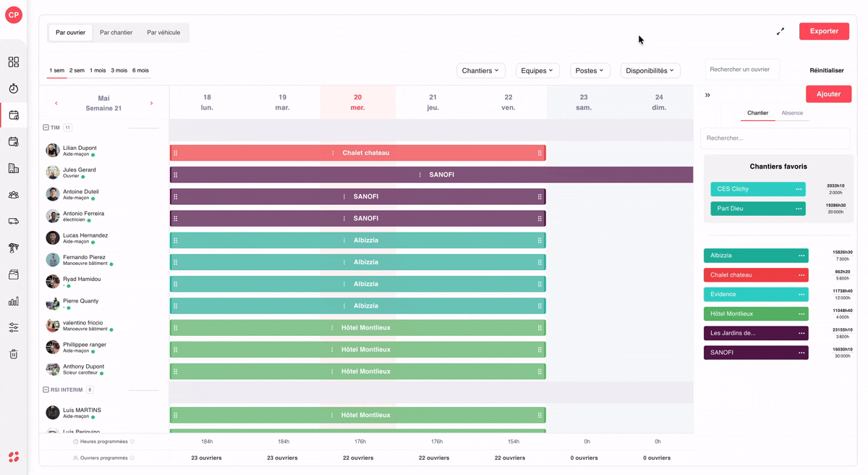Click Antoine Duteil's SANOFI assignment bar

pos(357,196)
